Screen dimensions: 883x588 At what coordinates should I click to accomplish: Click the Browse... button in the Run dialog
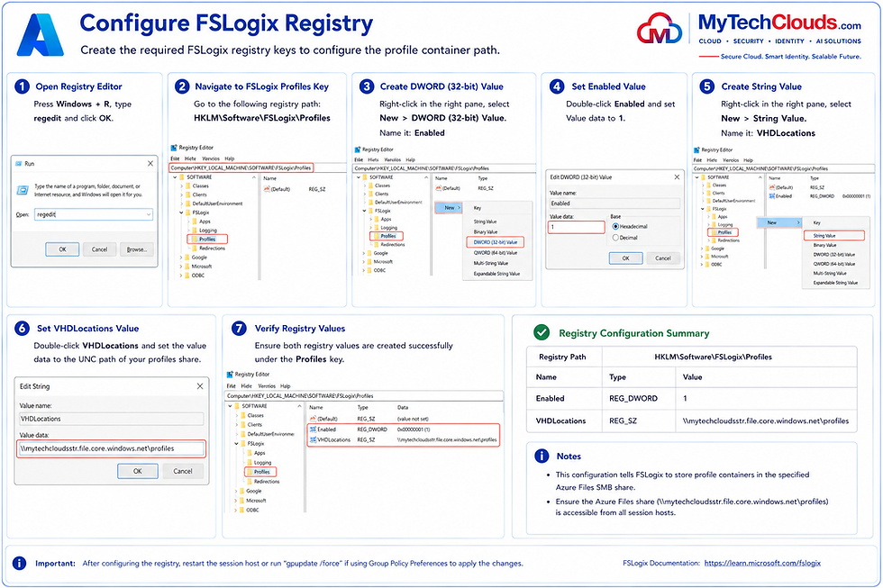(x=136, y=249)
